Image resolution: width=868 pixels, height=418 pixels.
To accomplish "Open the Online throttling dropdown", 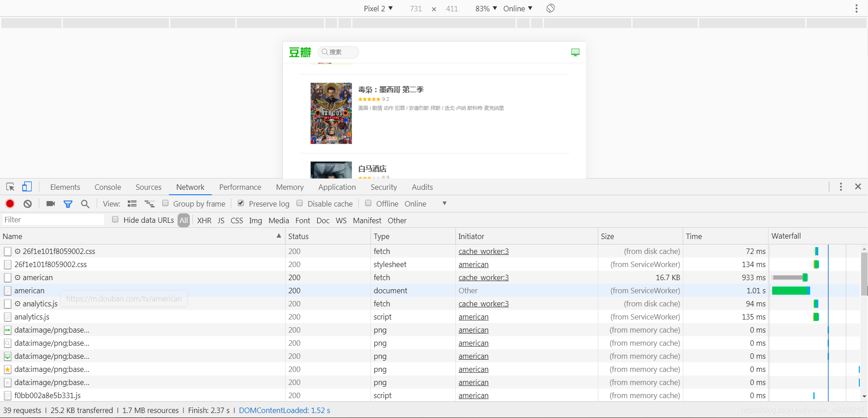I will (x=517, y=8).
